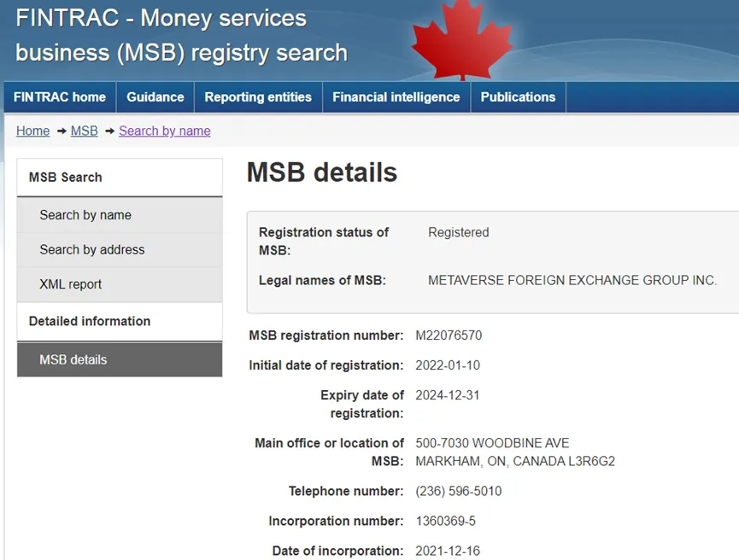Click incorporation number 1360369-5
The image size is (739, 560).
coord(445,521)
